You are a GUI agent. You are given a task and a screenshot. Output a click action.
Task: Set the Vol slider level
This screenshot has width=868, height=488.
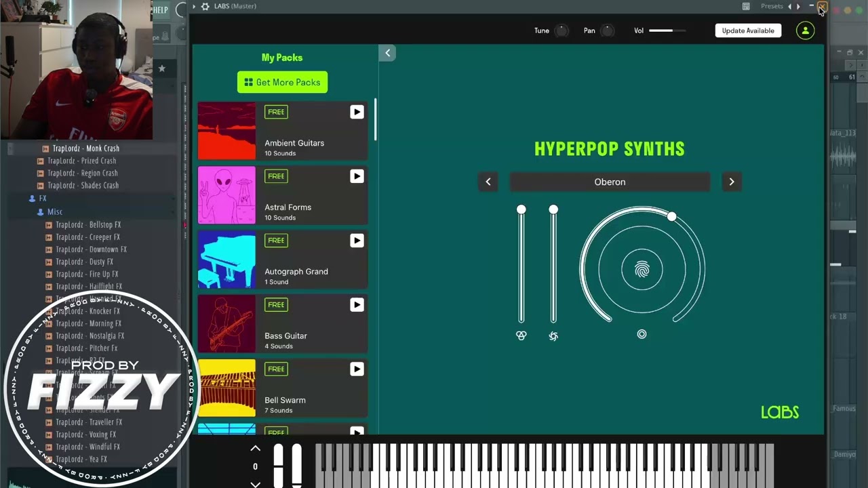[x=667, y=30]
